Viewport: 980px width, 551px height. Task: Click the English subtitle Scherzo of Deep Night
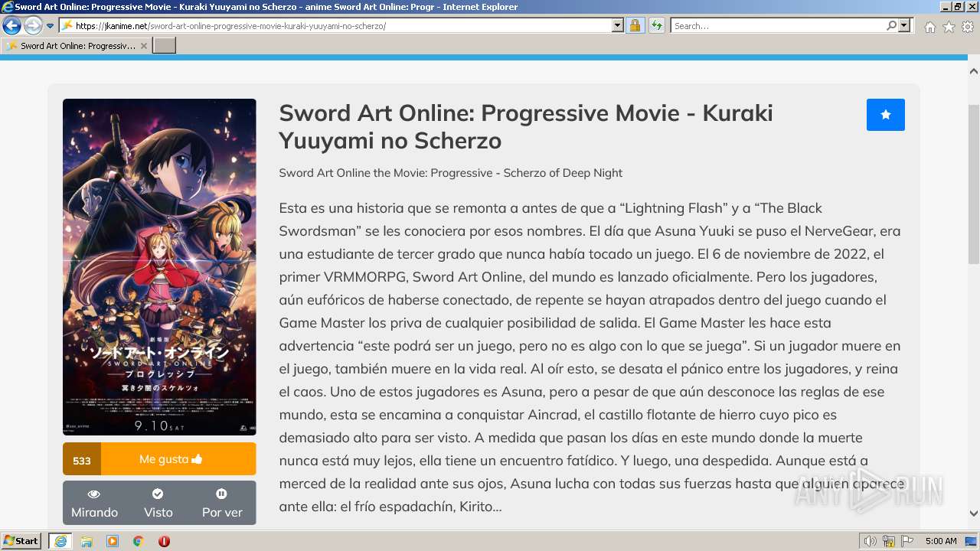(450, 173)
